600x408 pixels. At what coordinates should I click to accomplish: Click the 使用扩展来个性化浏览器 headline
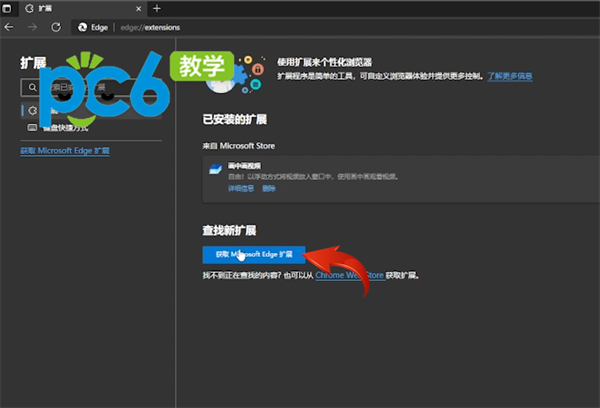pyautogui.click(x=324, y=62)
